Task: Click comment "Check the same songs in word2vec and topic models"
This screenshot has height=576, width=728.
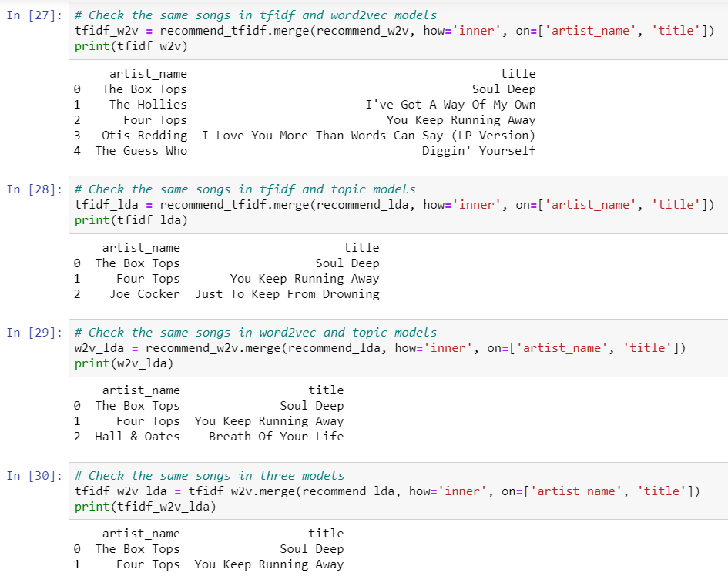Action: point(256,333)
